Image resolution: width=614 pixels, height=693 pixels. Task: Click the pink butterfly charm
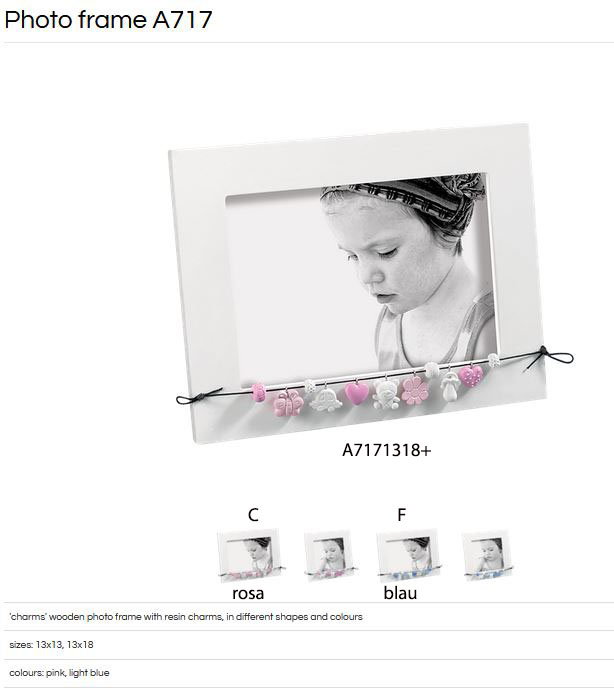288,403
